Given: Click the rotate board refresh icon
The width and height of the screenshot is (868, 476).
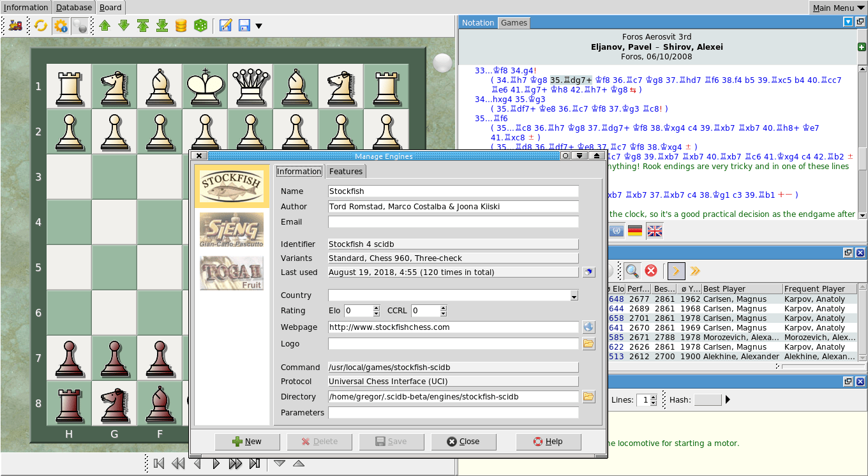Looking at the screenshot, I should [x=40, y=26].
